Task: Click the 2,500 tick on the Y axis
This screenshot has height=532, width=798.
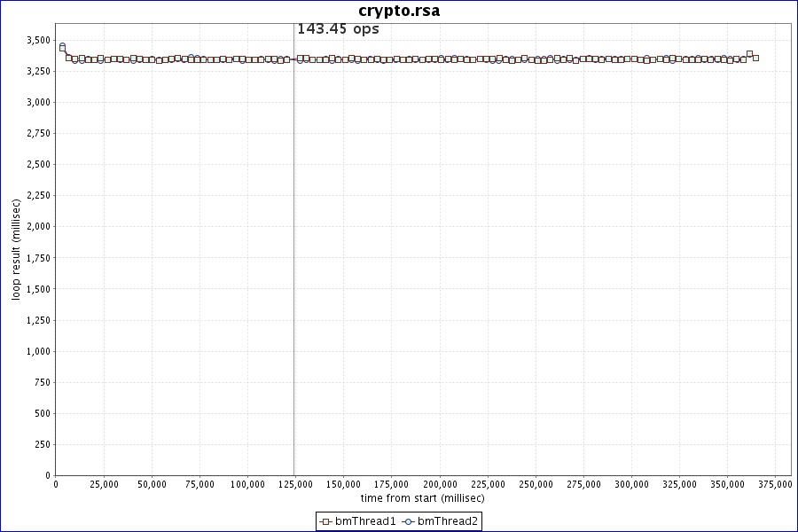Action: (x=38, y=164)
